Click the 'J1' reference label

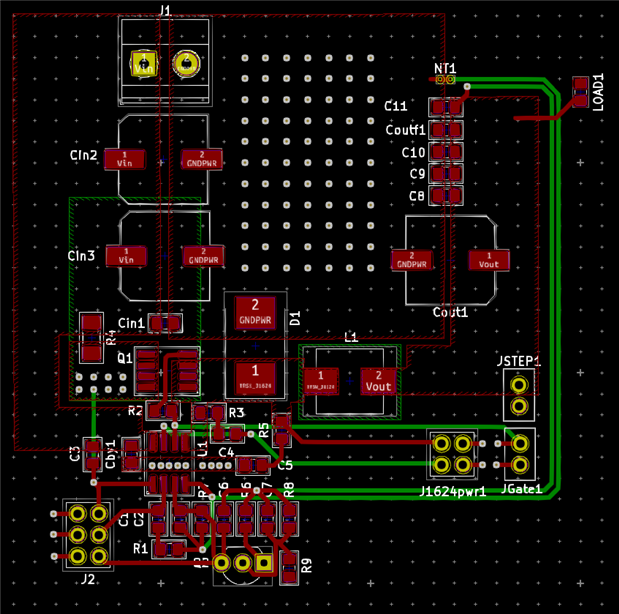[x=165, y=10]
